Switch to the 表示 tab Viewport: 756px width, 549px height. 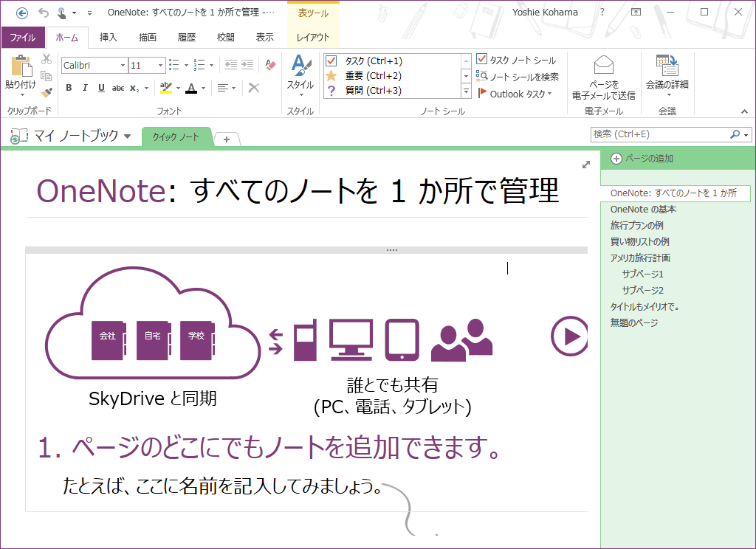(265, 37)
